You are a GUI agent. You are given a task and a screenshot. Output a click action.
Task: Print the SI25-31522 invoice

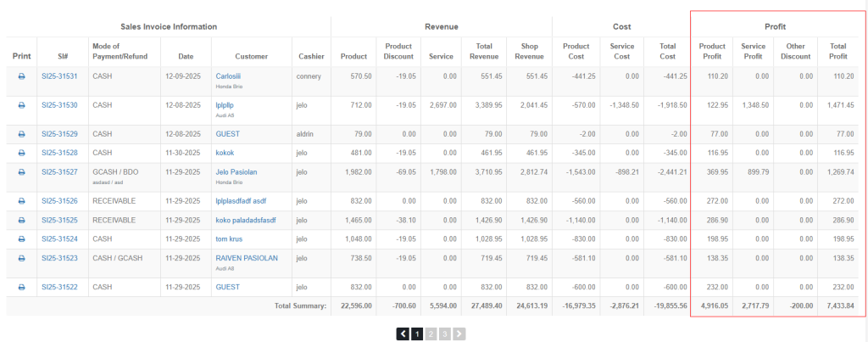[21, 288]
